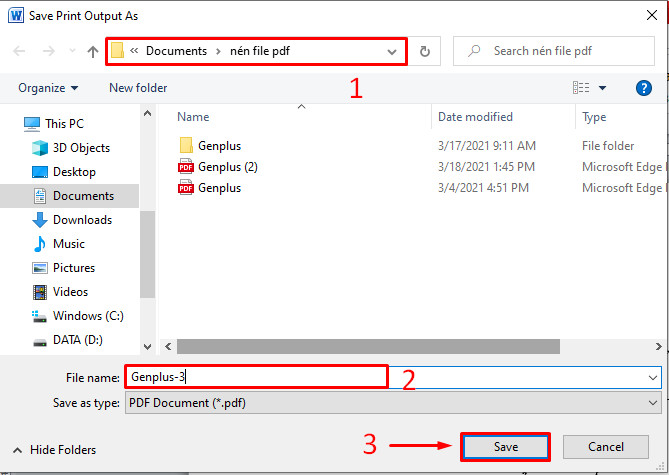Open the Downloads folder in sidebar

pyautogui.click(x=82, y=220)
